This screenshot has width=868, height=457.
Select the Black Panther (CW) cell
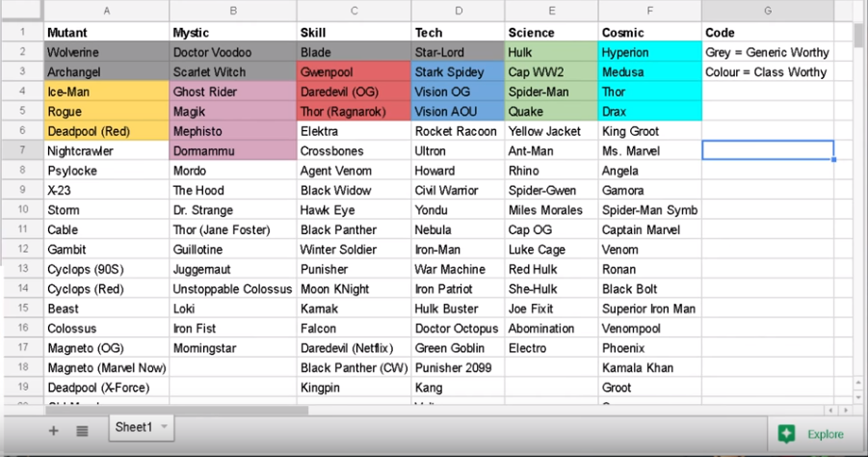[x=355, y=367]
